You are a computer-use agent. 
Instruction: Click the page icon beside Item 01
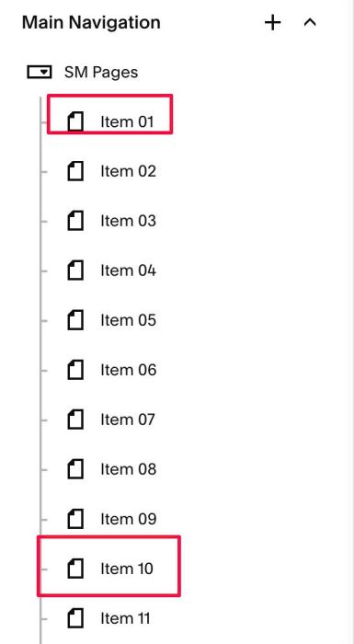[x=75, y=121]
